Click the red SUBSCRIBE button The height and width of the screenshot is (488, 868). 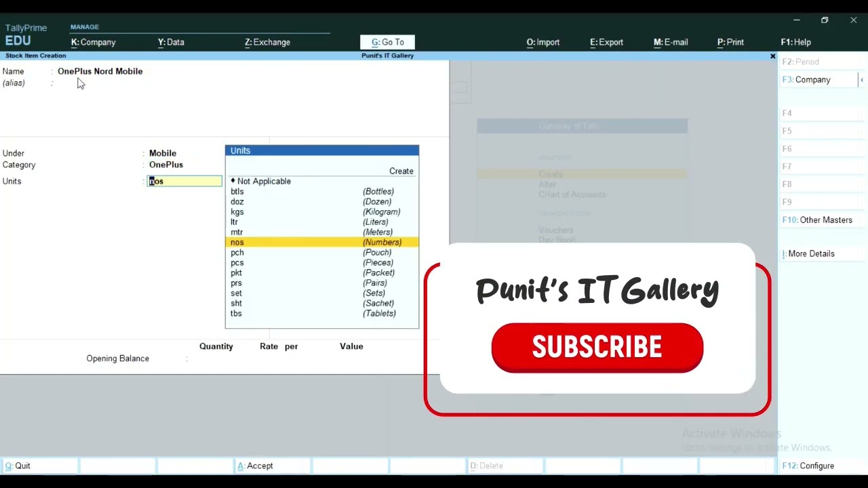597,348
